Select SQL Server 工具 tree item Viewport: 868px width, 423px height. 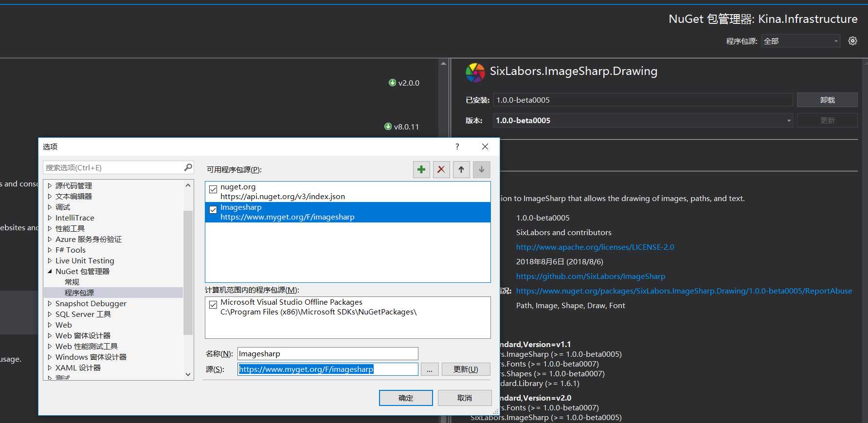[83, 314]
